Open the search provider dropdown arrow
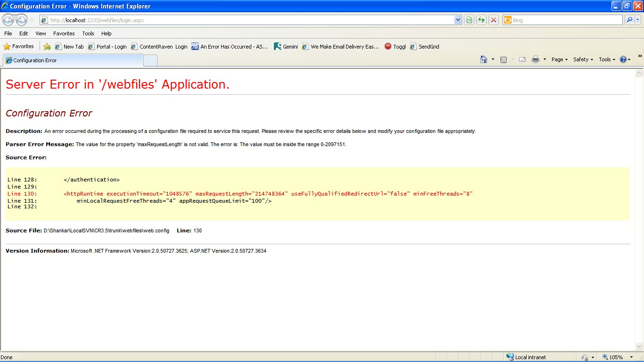The height and width of the screenshot is (362, 644). click(x=638, y=20)
